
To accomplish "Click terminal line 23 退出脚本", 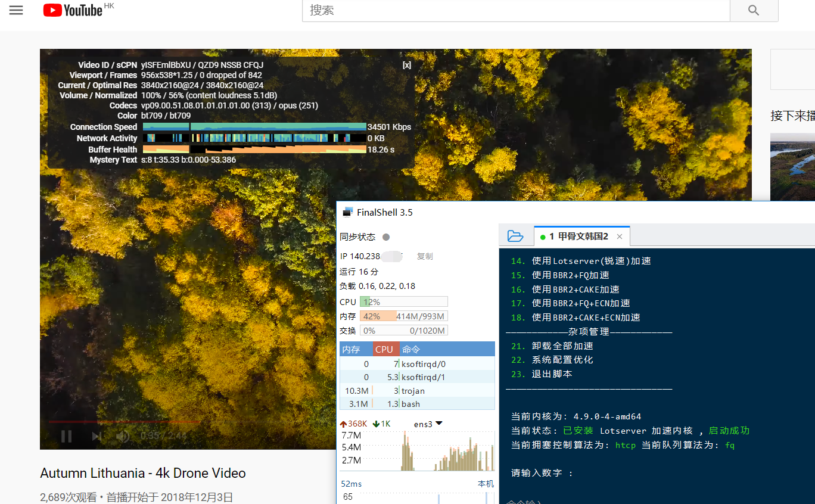I will tap(542, 374).
